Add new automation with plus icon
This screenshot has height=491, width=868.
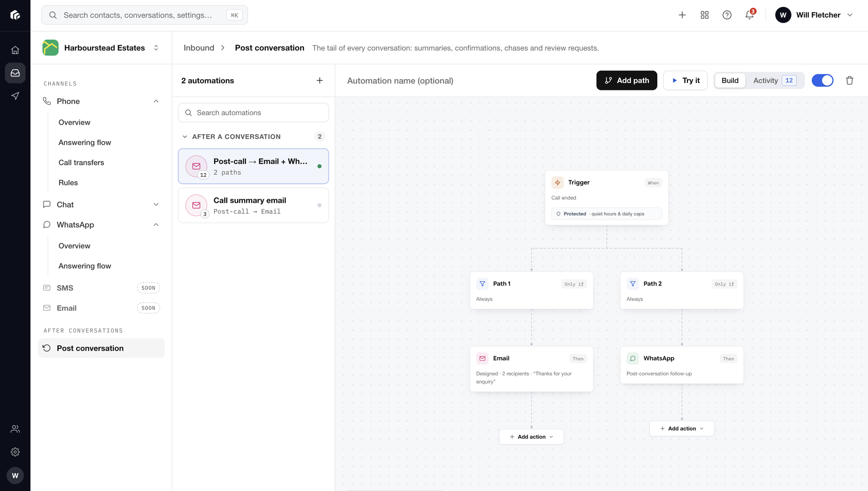click(x=320, y=80)
